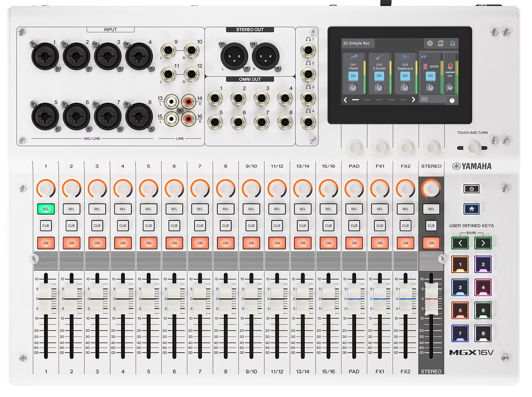Tap the SD card save icon on screen

pyautogui.click(x=441, y=44)
